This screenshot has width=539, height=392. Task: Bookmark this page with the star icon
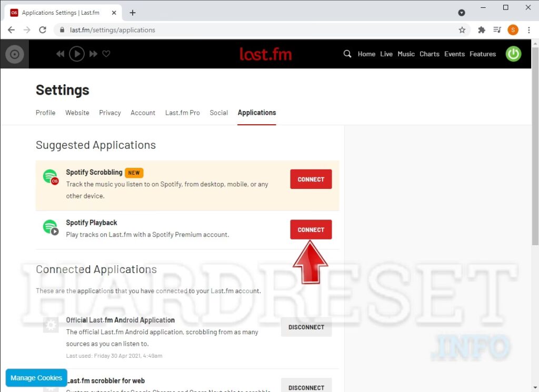[x=462, y=30]
